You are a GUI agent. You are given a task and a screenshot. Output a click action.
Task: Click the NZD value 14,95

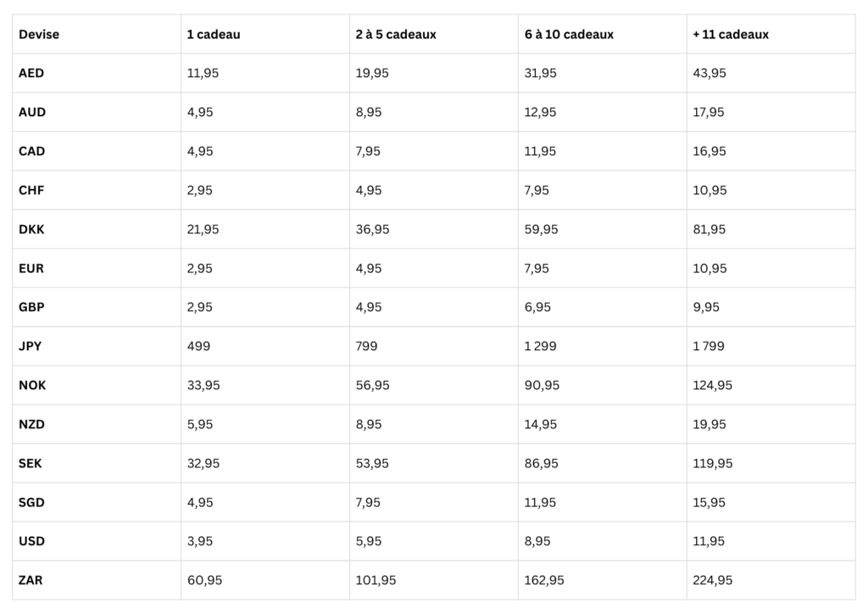(x=541, y=425)
